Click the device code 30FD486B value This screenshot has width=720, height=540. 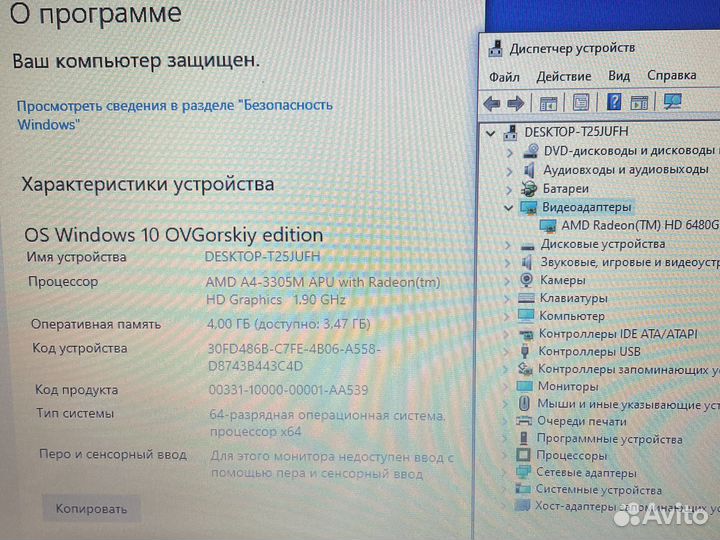[294, 357]
